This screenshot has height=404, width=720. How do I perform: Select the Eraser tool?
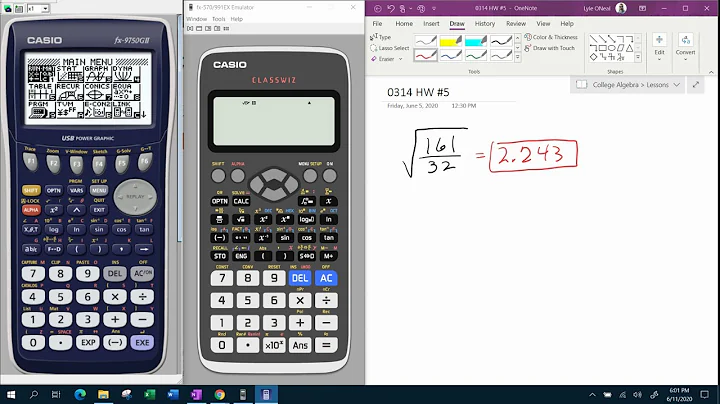(x=382, y=59)
